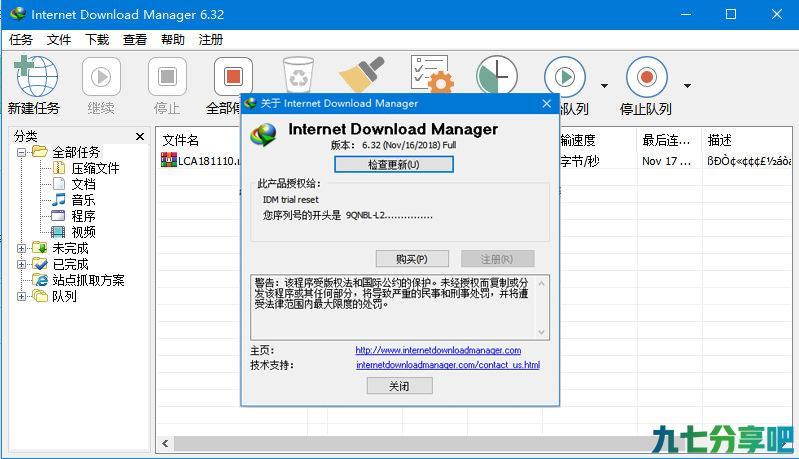Image resolution: width=799 pixels, height=459 pixels.
Task: Click horizontal scrollbar left arrow
Action: point(165,443)
